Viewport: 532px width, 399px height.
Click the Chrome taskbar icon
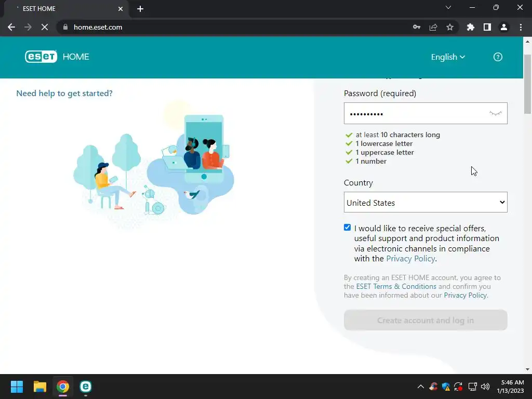tap(63, 387)
